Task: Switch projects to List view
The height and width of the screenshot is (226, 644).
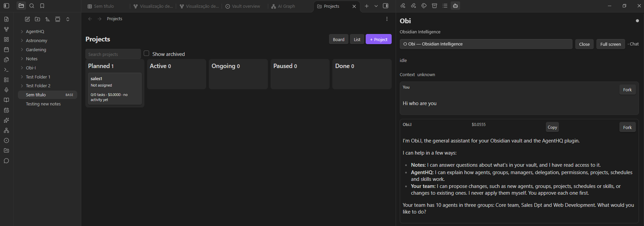Action: [357, 39]
